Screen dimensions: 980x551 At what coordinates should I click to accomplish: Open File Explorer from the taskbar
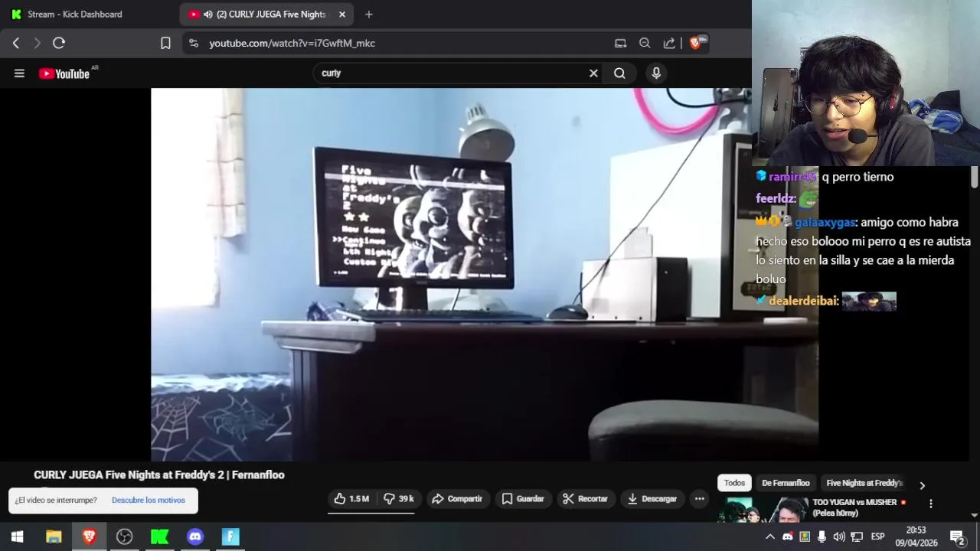click(54, 536)
